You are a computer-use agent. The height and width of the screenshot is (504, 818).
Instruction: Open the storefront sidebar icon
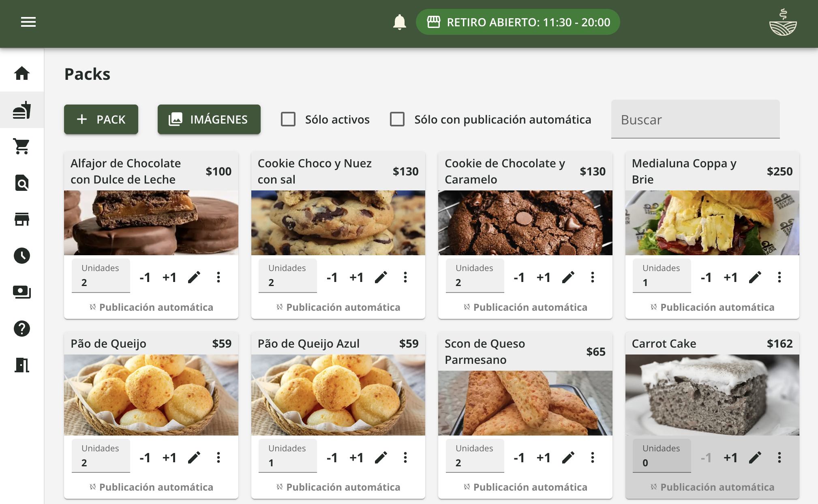(22, 219)
